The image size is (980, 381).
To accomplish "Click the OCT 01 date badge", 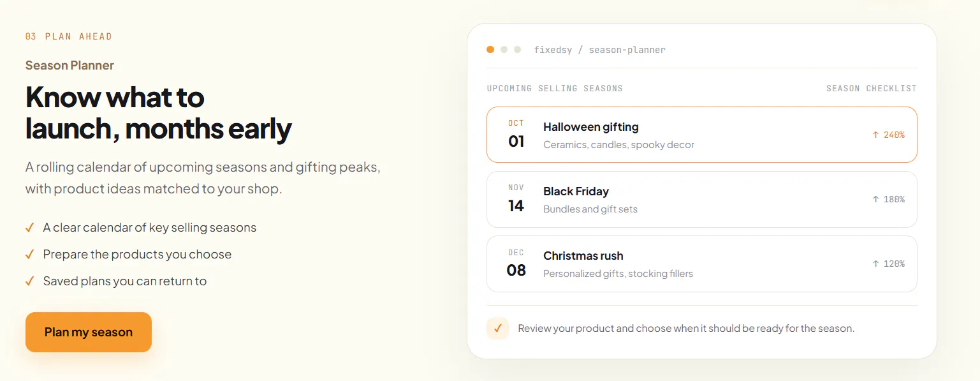I will click(516, 134).
